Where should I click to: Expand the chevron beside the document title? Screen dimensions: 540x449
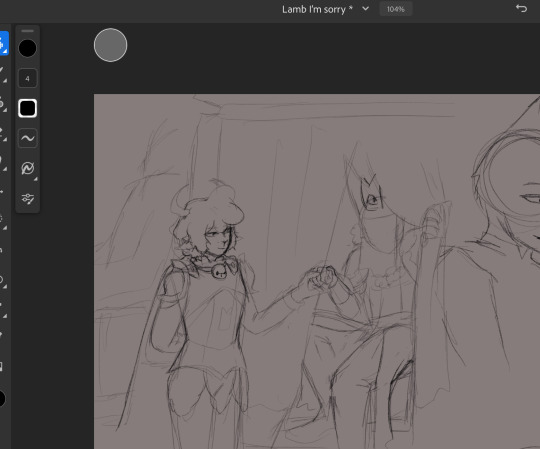click(365, 9)
